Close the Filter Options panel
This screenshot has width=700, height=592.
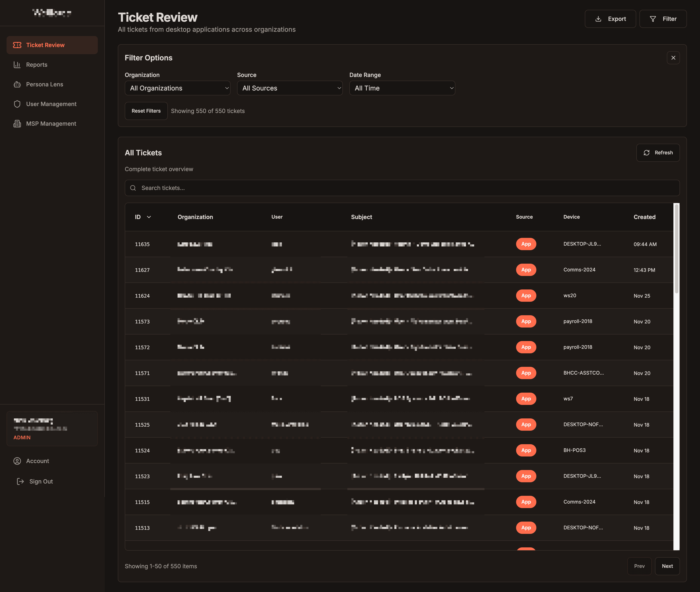coord(673,58)
